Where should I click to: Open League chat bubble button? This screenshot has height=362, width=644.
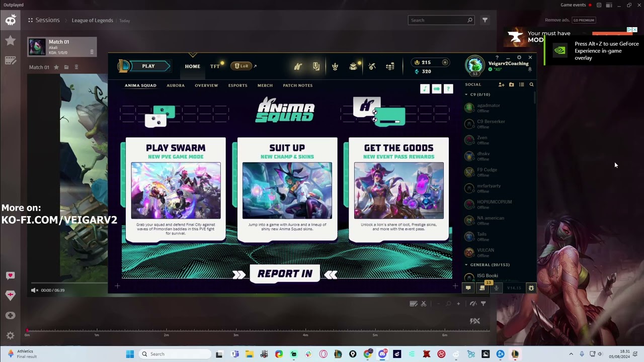click(x=468, y=288)
